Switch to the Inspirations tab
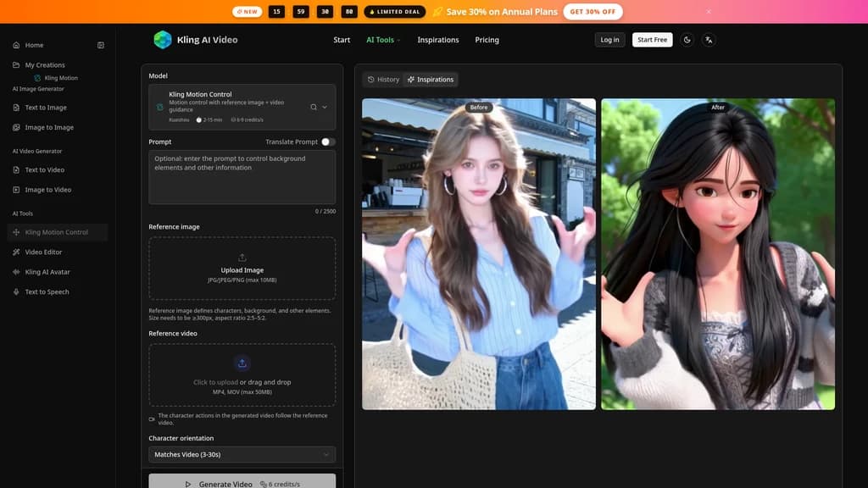 pyautogui.click(x=431, y=80)
